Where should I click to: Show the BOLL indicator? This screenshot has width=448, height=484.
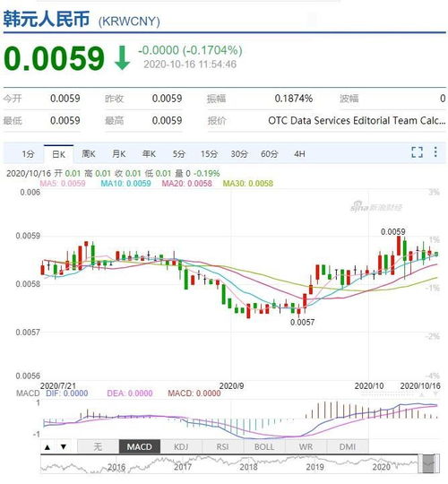pyautogui.click(x=264, y=446)
